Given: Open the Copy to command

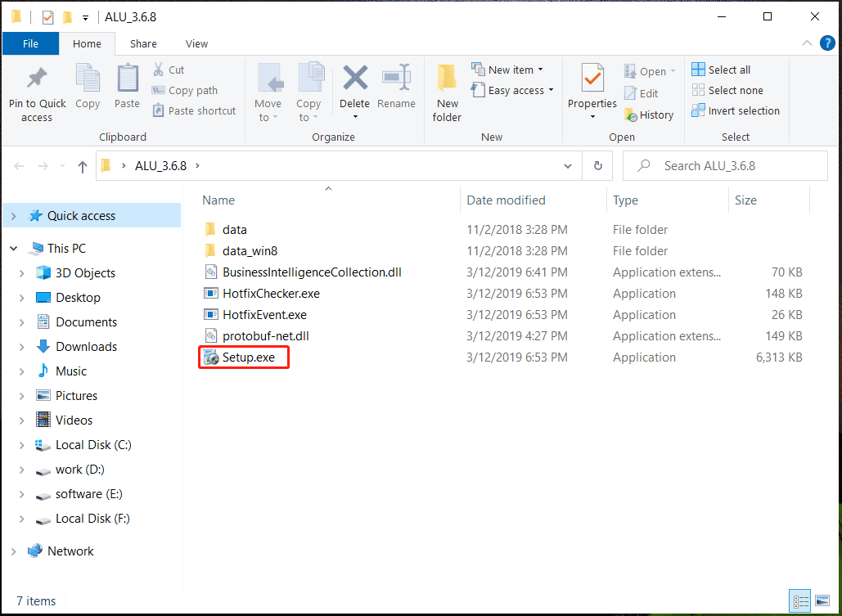Looking at the screenshot, I should (x=308, y=93).
